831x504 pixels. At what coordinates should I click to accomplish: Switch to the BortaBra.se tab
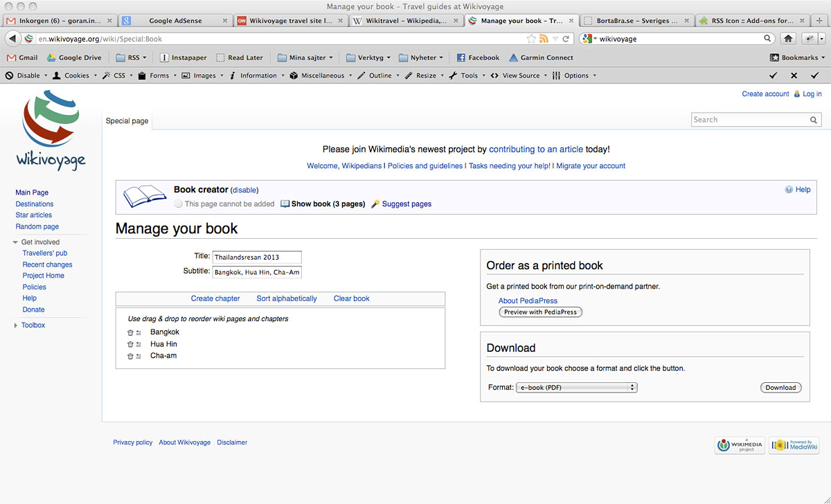point(636,21)
